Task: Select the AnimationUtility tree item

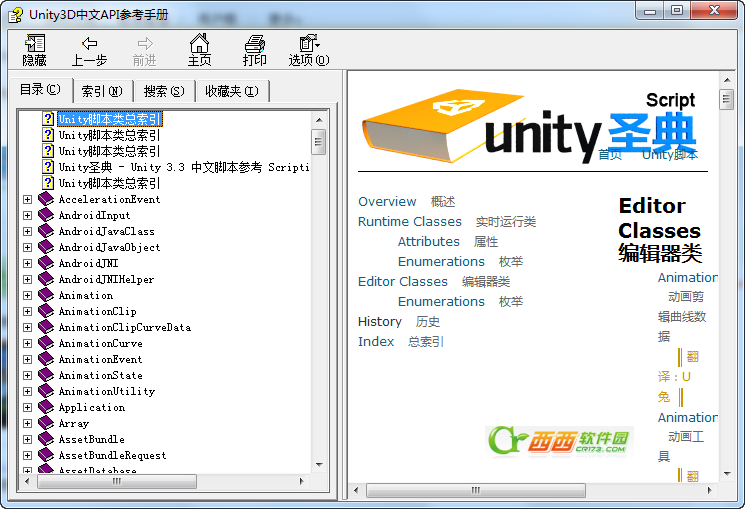Action: click(x=106, y=391)
